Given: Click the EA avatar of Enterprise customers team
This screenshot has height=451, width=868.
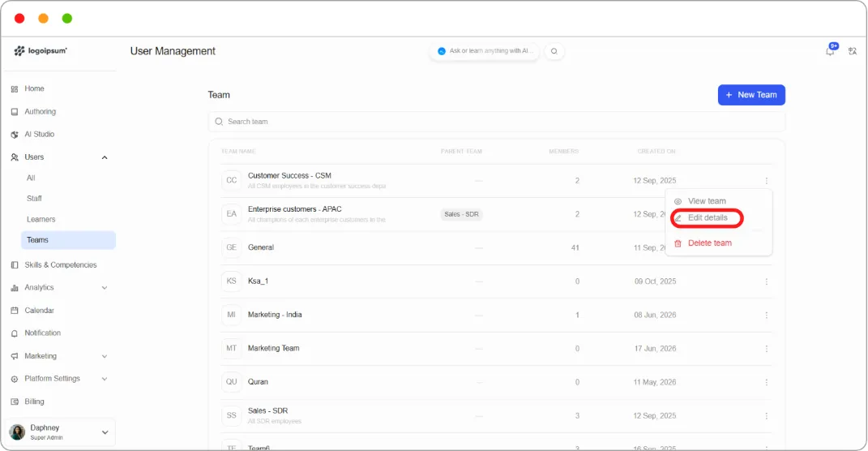Looking at the screenshot, I should tap(232, 214).
